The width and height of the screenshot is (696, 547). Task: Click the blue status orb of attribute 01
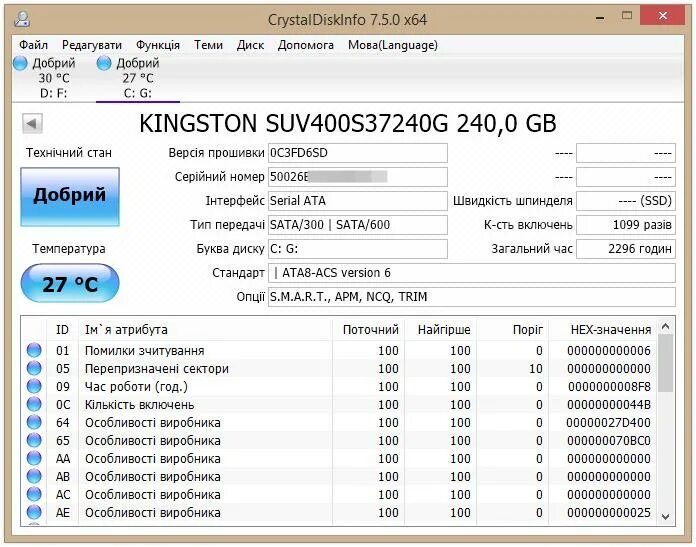34,350
